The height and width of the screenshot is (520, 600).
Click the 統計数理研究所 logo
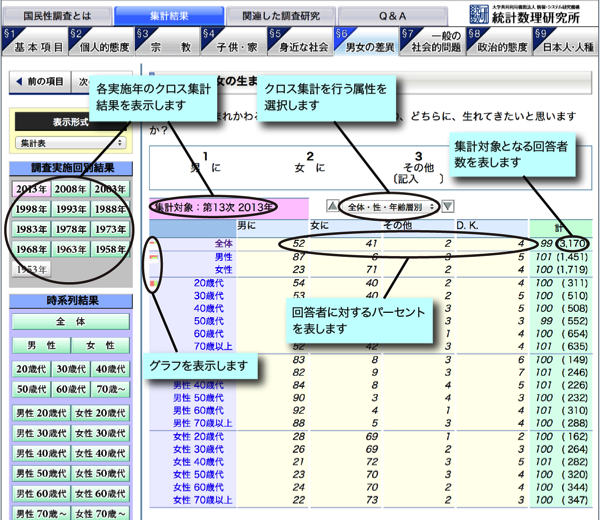click(x=525, y=14)
